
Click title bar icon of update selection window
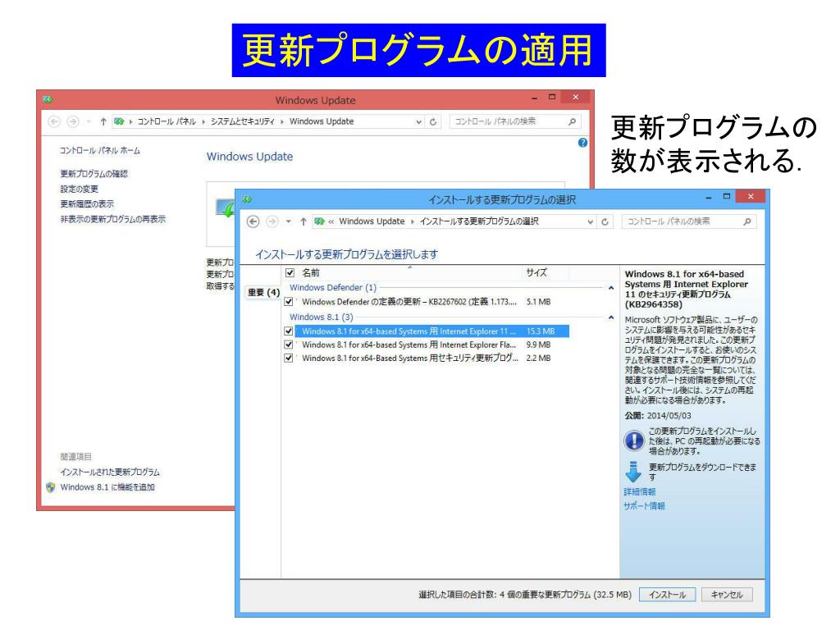(247, 199)
